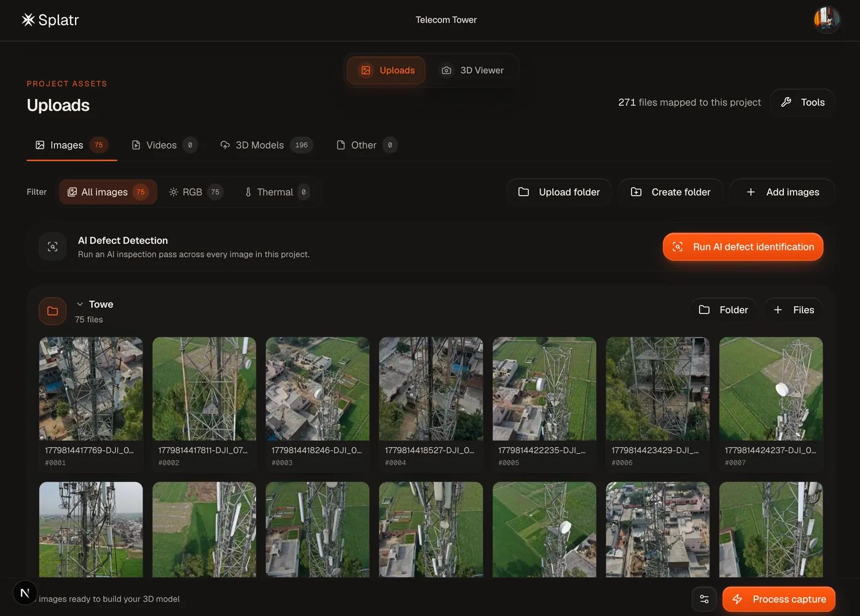
Task: Switch to the Other tab
Action: (x=367, y=146)
